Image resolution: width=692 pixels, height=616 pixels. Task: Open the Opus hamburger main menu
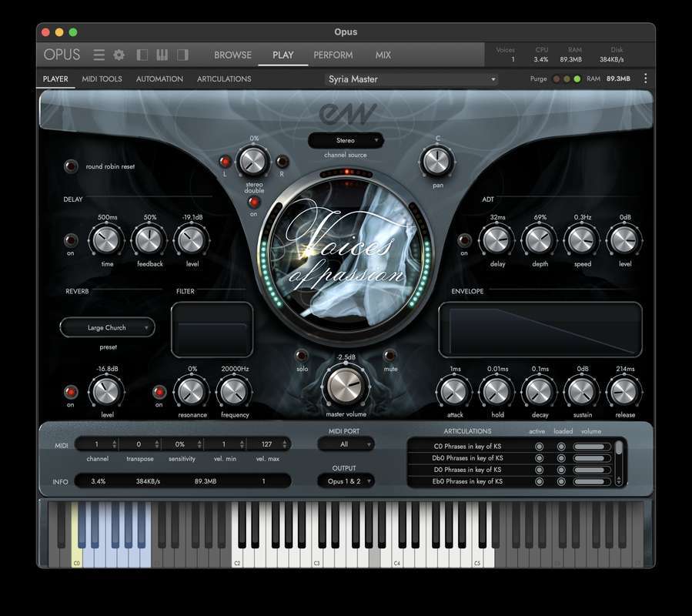pos(99,55)
